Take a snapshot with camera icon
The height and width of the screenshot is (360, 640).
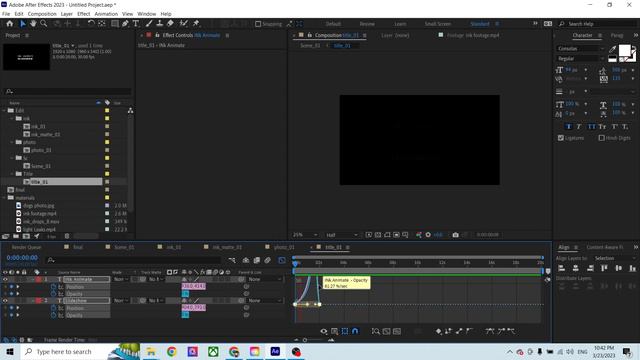(x=456, y=235)
